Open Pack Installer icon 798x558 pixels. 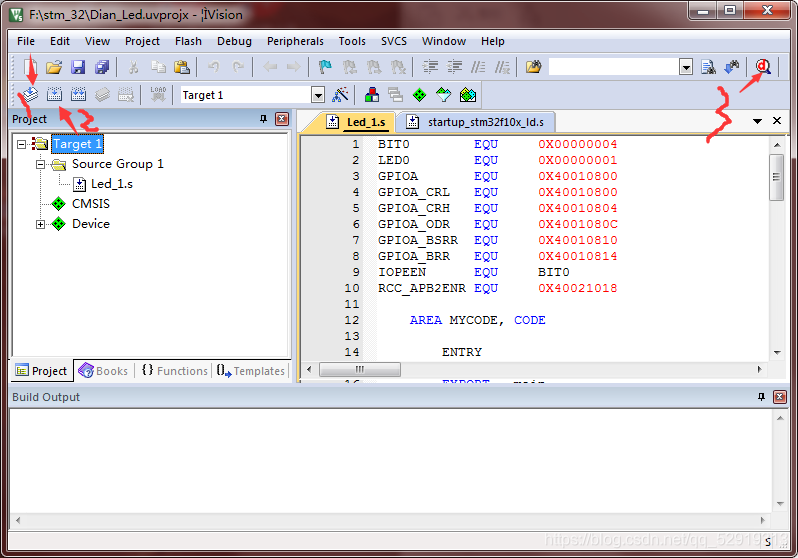[468, 95]
